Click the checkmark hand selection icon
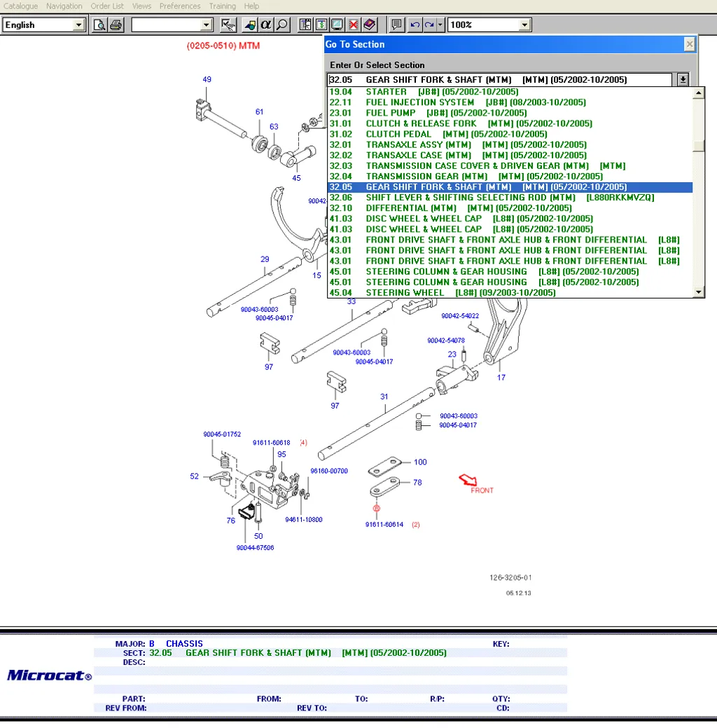 pyautogui.click(x=228, y=25)
